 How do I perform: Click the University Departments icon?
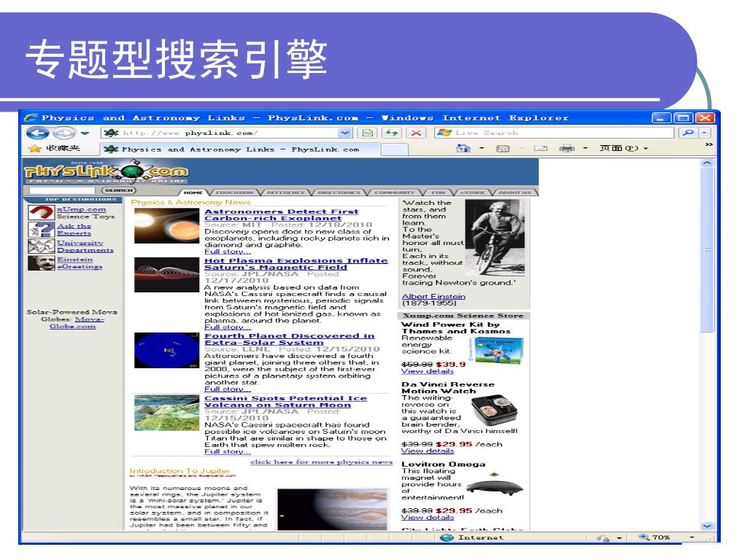(x=41, y=246)
